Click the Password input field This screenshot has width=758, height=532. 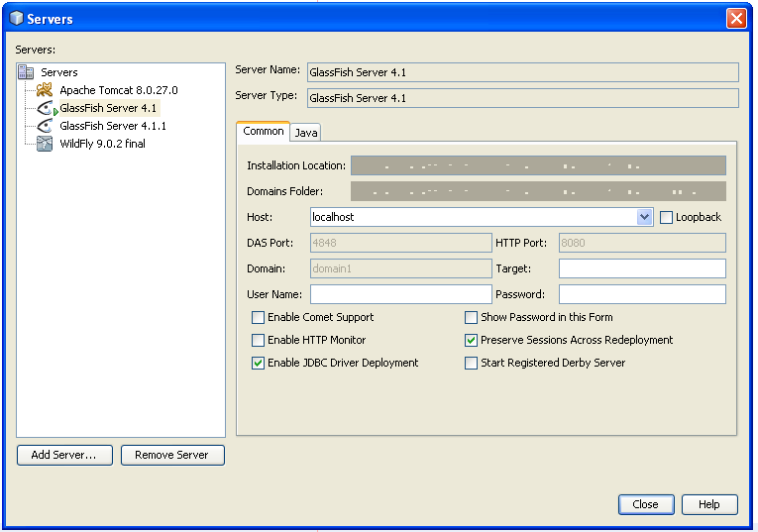pos(642,294)
